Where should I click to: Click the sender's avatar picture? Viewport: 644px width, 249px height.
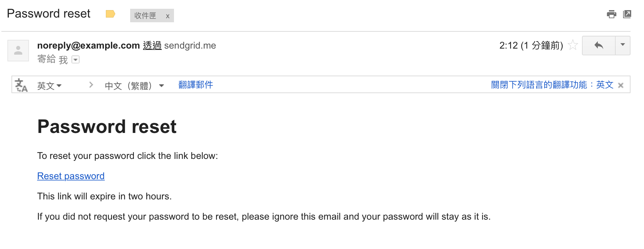click(18, 51)
